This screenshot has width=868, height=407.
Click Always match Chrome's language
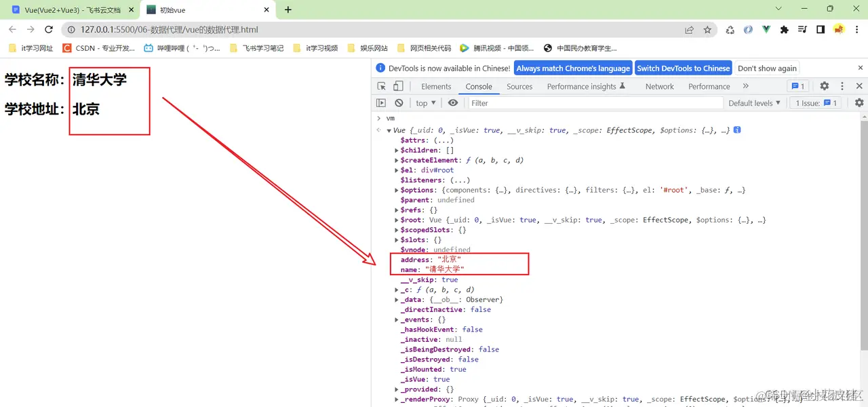pyautogui.click(x=573, y=69)
